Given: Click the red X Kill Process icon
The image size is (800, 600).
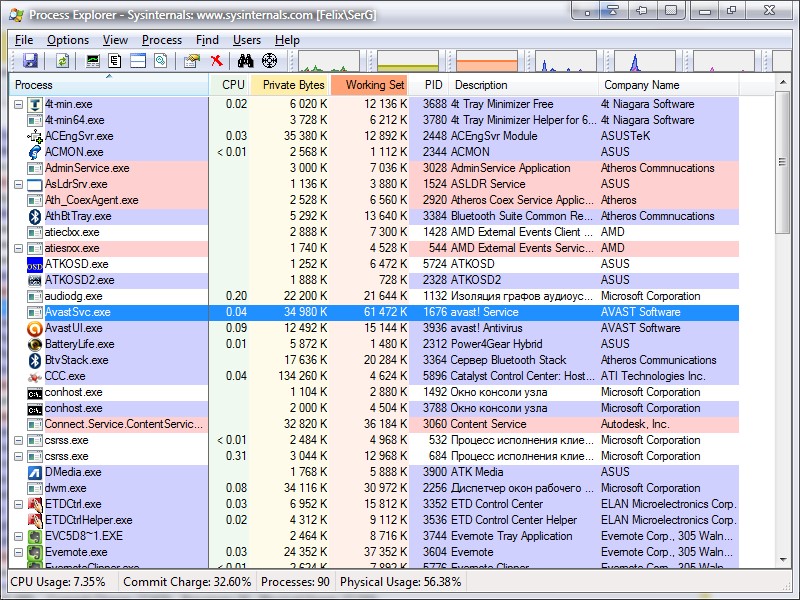Looking at the screenshot, I should (x=217, y=61).
